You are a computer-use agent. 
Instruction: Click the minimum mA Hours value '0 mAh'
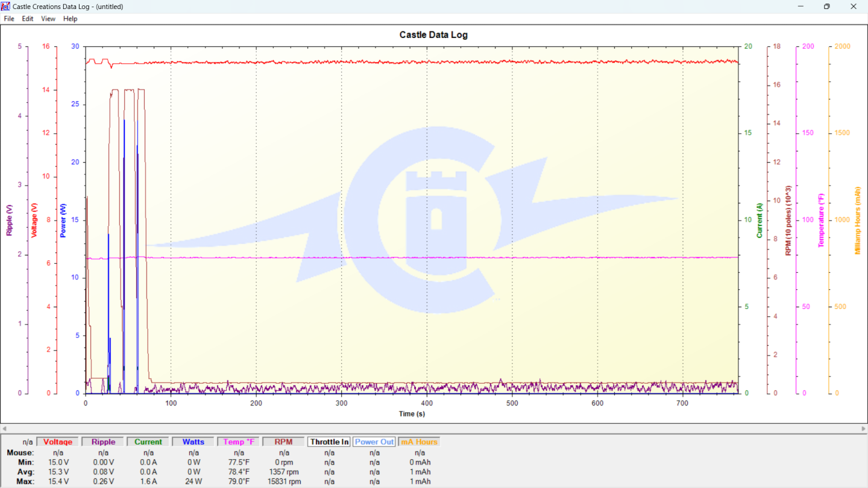pyautogui.click(x=420, y=462)
